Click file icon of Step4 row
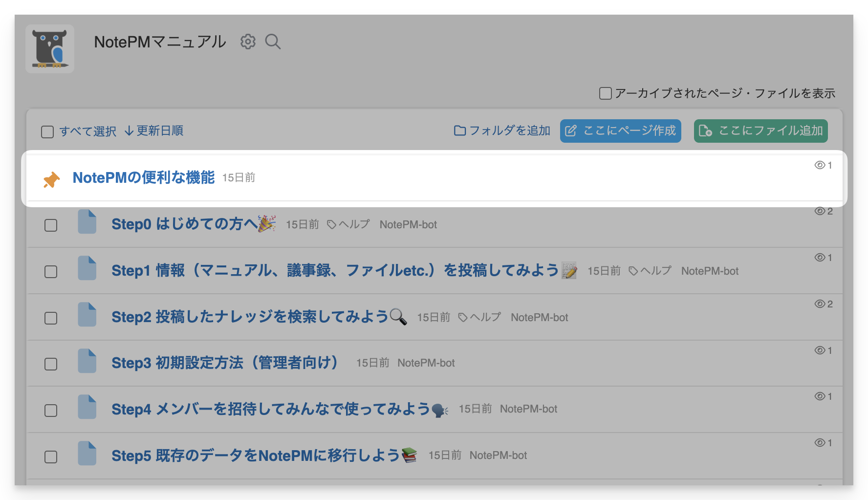Screen dimensions: 868x500 (x=87, y=407)
